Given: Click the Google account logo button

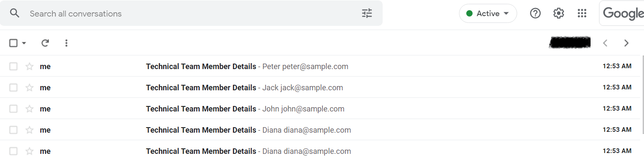Looking at the screenshot, I should pyautogui.click(x=622, y=13).
